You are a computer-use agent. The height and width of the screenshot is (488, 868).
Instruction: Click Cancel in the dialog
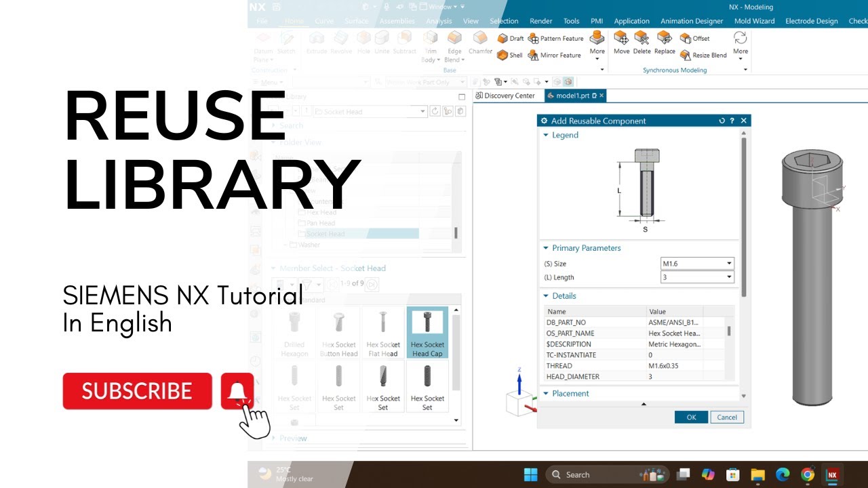pos(727,418)
